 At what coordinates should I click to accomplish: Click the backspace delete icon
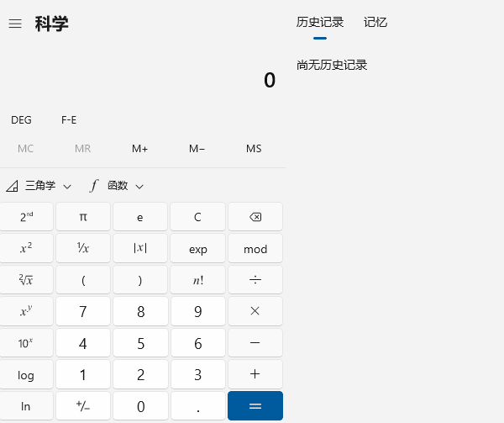[255, 217]
